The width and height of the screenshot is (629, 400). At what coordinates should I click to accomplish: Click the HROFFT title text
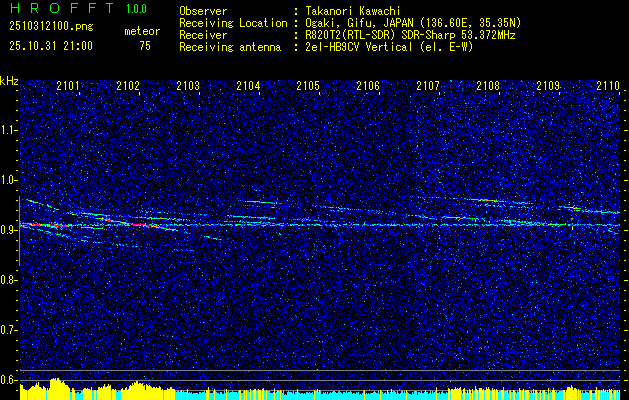pos(62,8)
